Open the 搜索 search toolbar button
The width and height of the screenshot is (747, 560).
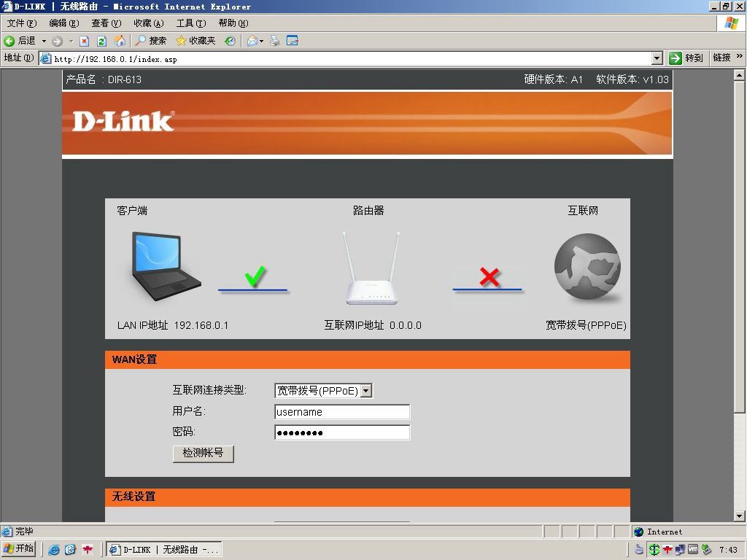pos(151,41)
